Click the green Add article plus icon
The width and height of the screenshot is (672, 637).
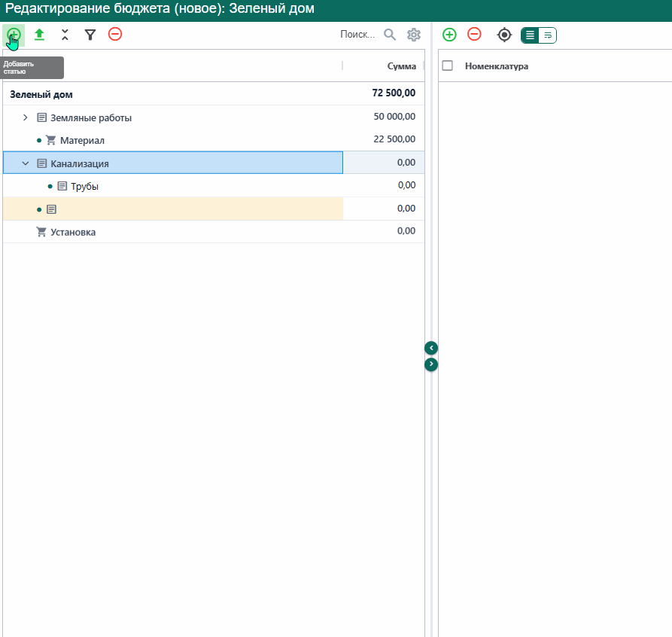pyautogui.click(x=14, y=35)
